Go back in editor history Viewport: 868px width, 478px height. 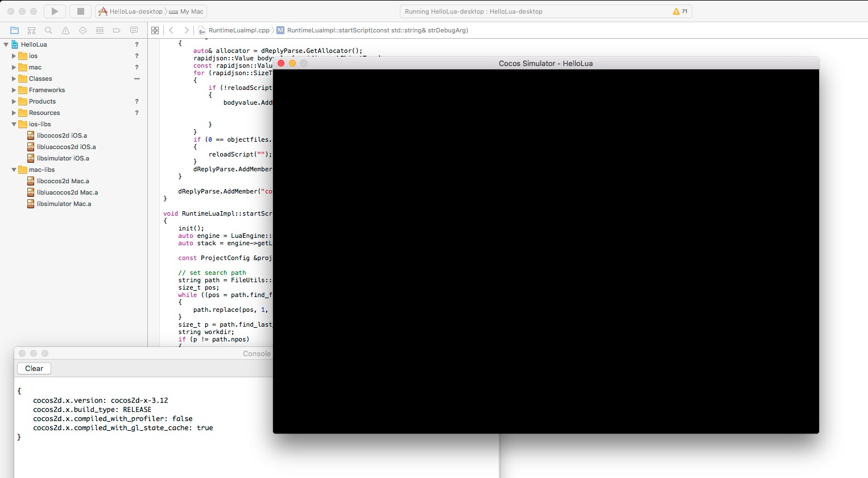click(x=171, y=30)
